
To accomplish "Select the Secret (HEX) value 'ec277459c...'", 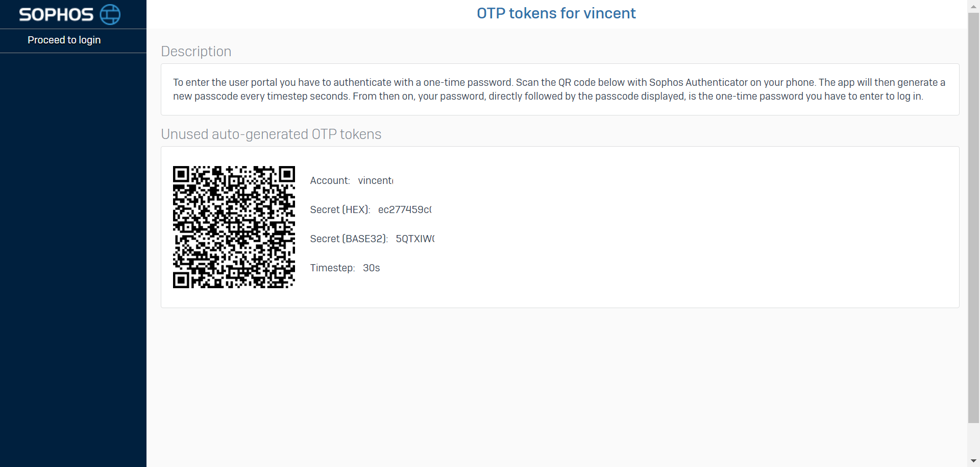I will [x=405, y=209].
